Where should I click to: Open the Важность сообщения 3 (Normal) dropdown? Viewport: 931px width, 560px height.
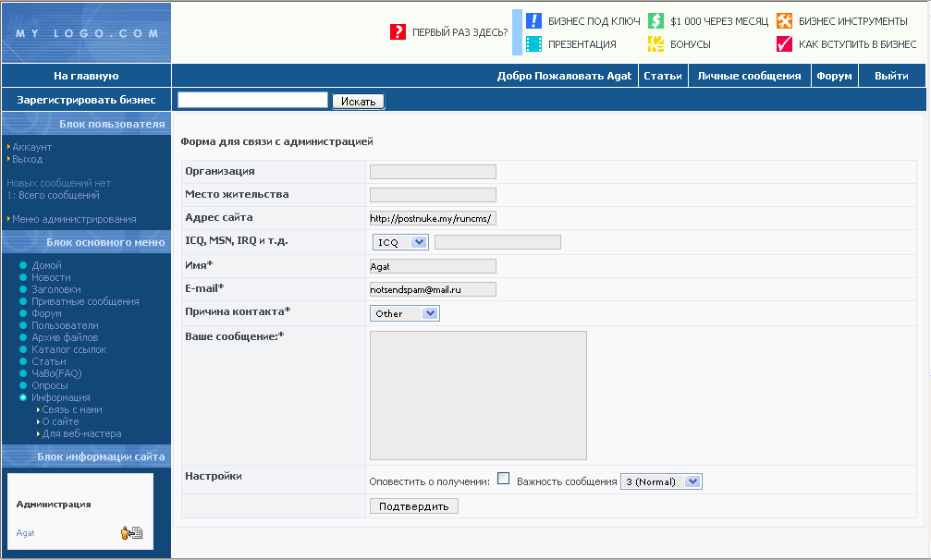(x=661, y=481)
